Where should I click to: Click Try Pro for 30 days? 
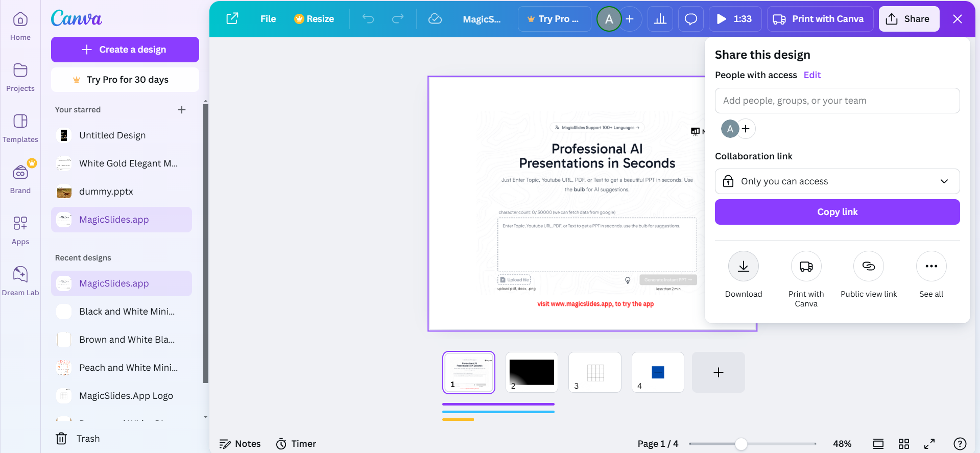125,80
